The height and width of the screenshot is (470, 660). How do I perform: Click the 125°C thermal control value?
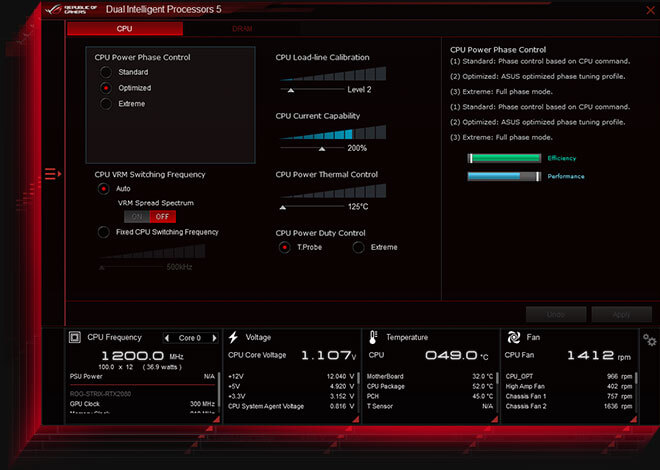pyautogui.click(x=358, y=207)
